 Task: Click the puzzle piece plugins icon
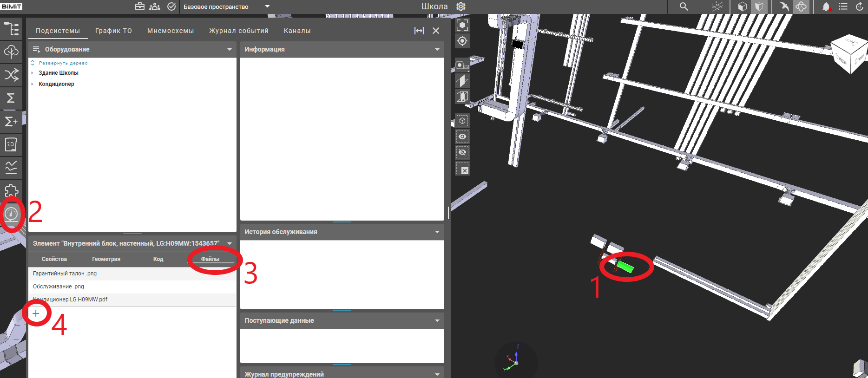(x=11, y=190)
